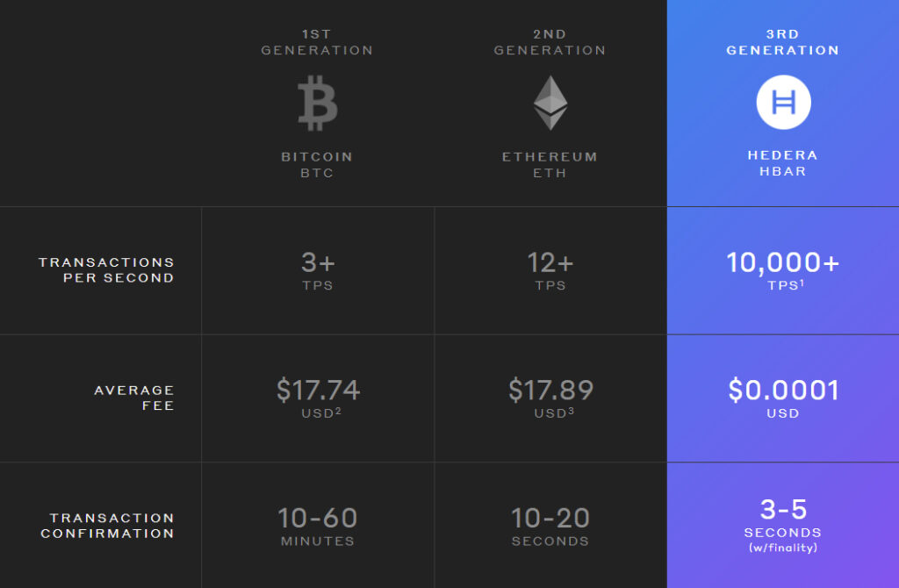Click the Transactions Per Second row label
Viewport: 899px width, 588px height.
[106, 269]
